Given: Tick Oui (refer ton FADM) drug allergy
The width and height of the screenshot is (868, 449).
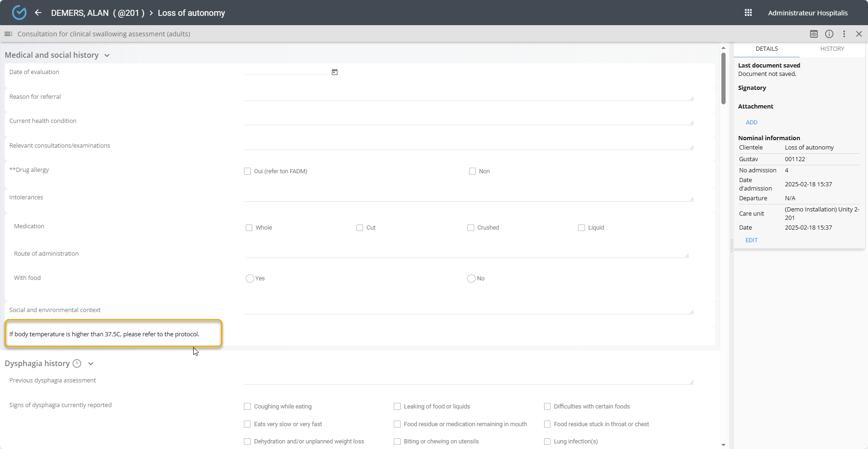Looking at the screenshot, I should click(x=247, y=171).
